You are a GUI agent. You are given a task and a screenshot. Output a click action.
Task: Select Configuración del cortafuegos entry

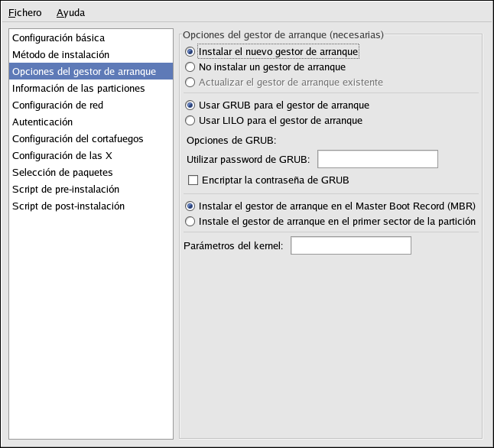[77, 138]
